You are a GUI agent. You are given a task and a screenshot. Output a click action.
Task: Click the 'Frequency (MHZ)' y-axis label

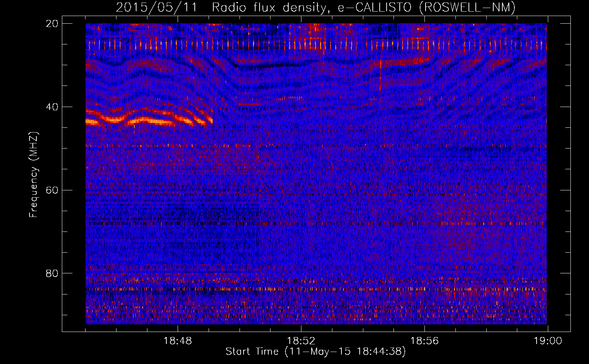33,175
